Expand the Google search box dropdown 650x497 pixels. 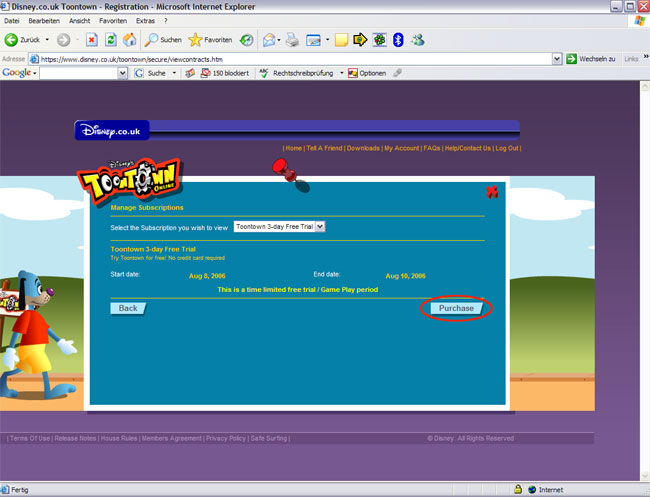tap(122, 73)
